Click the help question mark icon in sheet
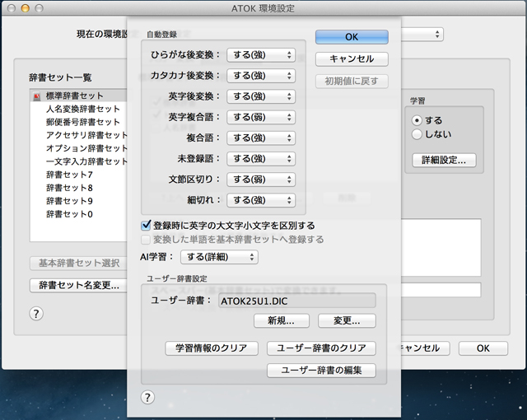This screenshot has height=420, width=527. coord(147,398)
